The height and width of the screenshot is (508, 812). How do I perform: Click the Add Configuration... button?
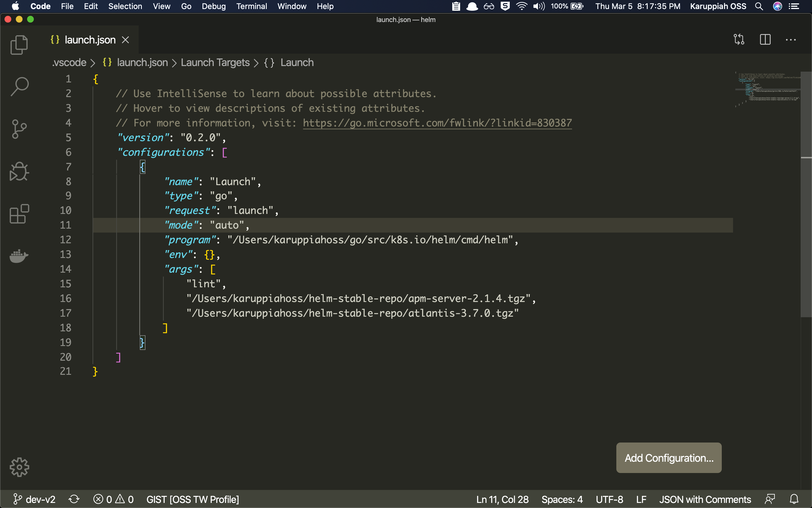tap(669, 457)
